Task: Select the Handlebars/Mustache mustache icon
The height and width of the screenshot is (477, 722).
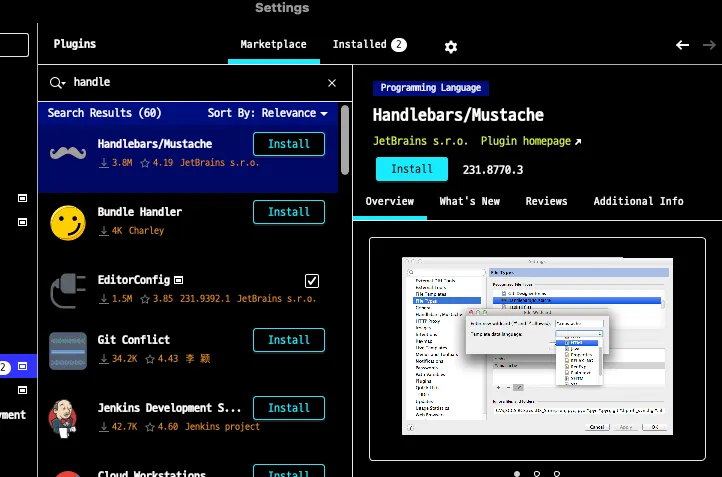Action: [68, 153]
